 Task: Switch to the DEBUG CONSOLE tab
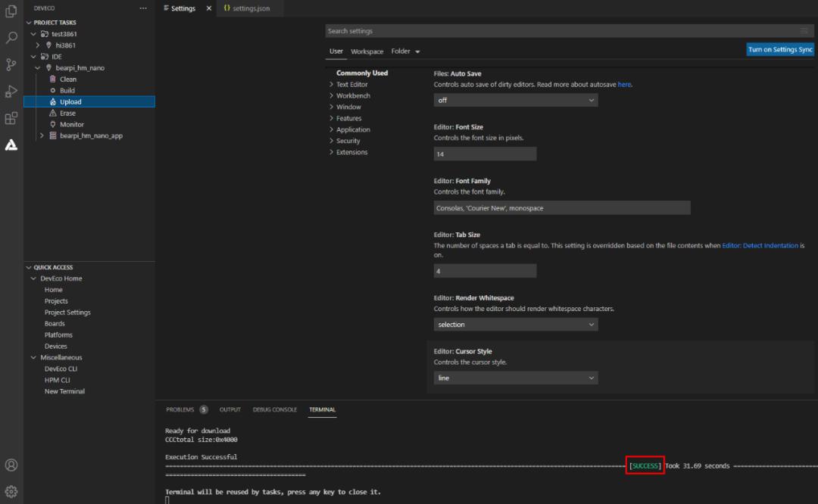click(275, 409)
